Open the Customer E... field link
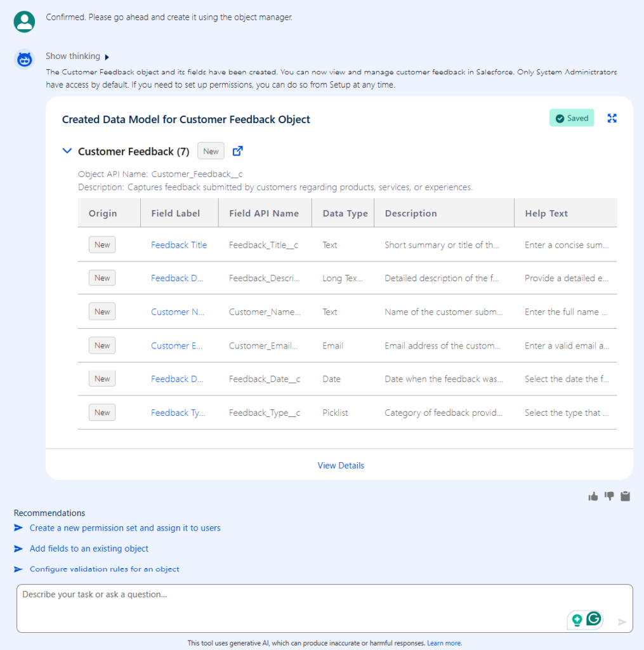644x650 pixels. coord(176,346)
